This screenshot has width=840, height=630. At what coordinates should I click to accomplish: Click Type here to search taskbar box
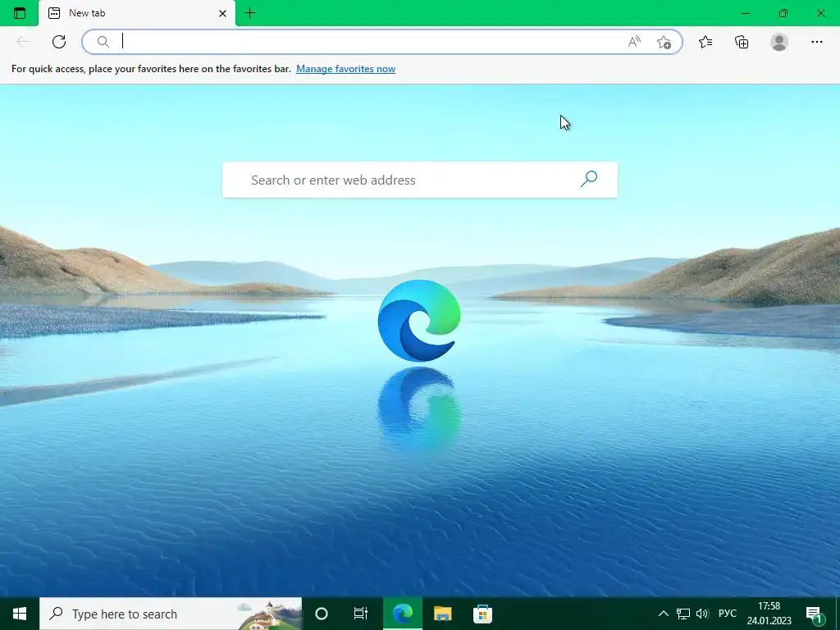click(x=171, y=614)
